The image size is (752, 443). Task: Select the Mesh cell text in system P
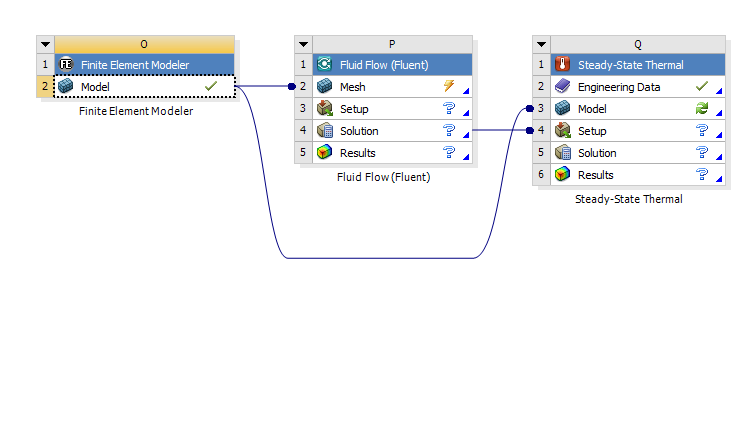point(352,87)
